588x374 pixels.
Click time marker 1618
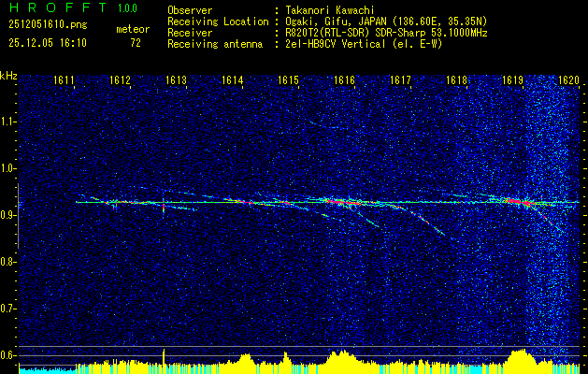click(x=457, y=79)
